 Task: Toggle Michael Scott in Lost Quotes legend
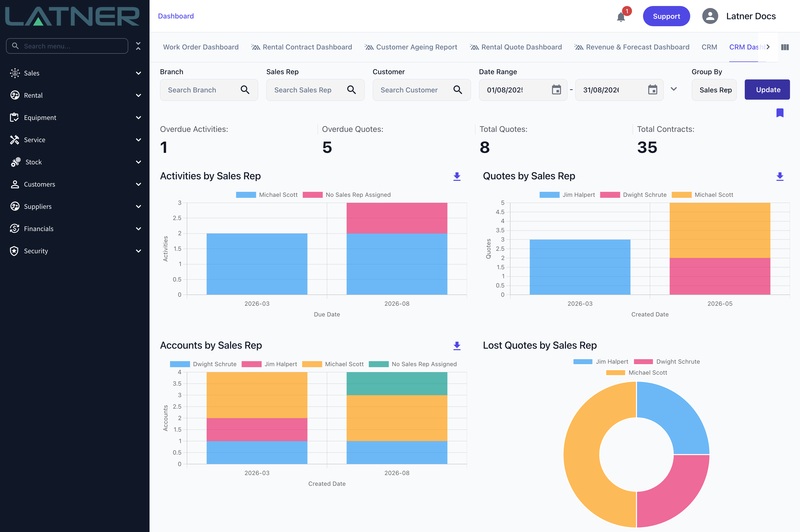pyautogui.click(x=636, y=373)
